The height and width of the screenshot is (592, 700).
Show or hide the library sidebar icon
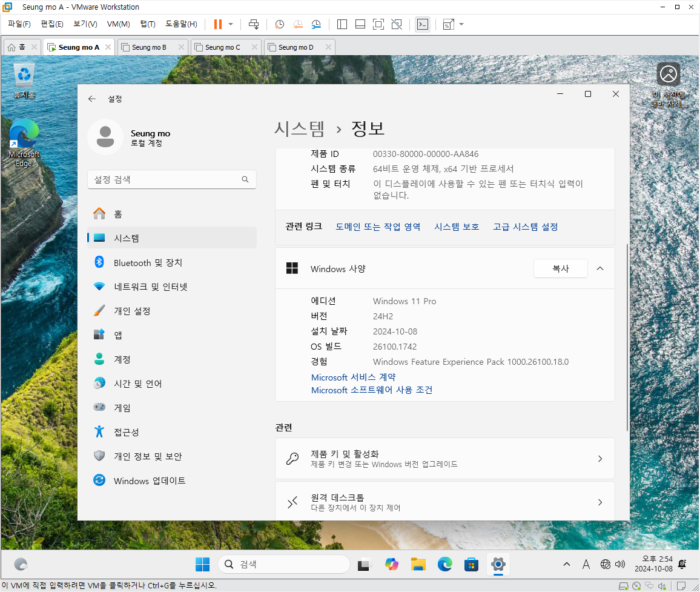[x=342, y=24]
